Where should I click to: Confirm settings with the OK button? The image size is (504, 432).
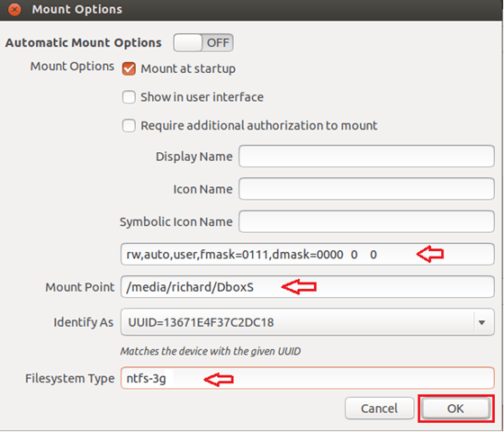point(455,409)
